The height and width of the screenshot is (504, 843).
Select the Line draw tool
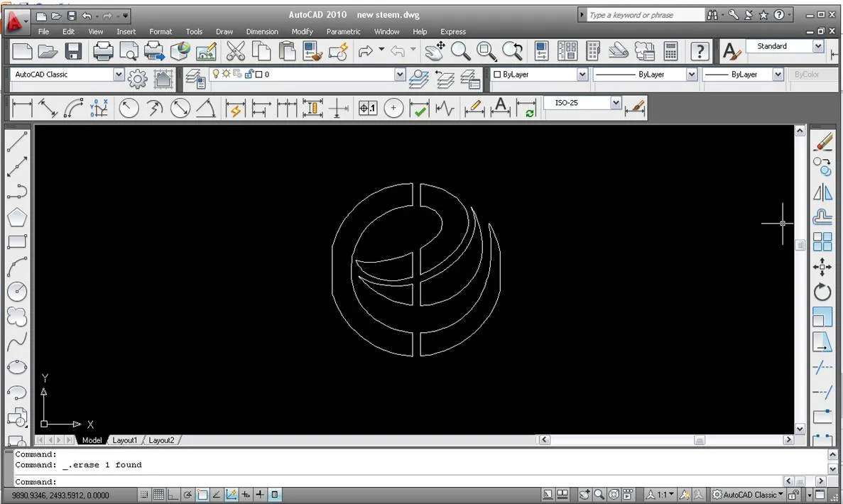click(x=17, y=142)
